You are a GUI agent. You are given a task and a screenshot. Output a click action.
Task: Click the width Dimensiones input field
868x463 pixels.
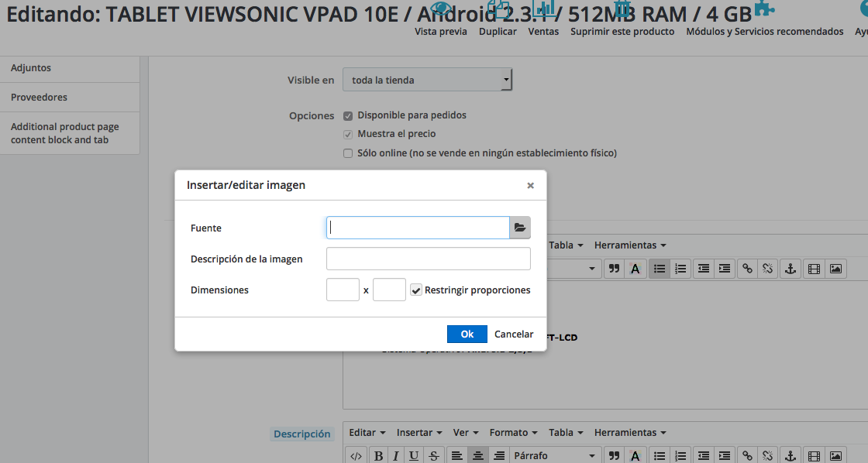coord(343,290)
